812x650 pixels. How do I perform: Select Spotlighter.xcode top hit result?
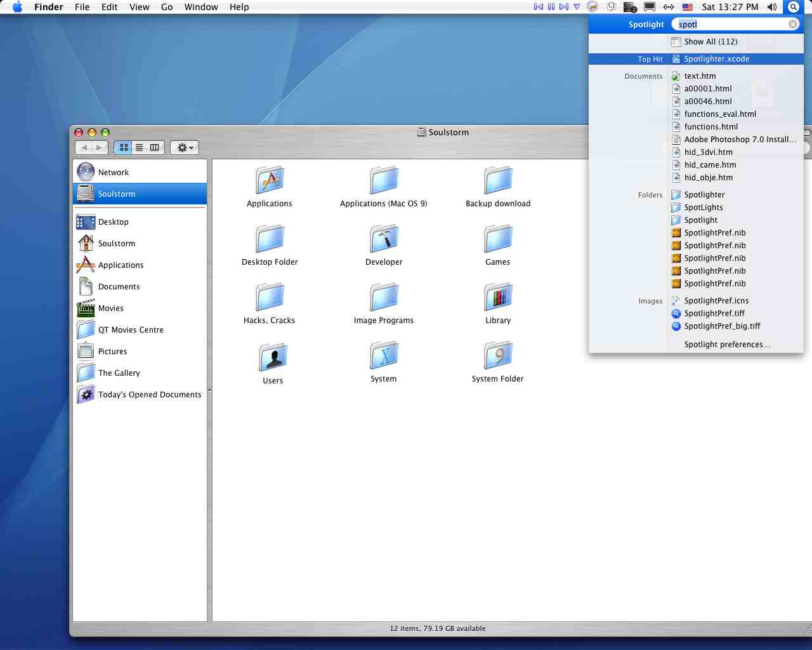coord(716,59)
